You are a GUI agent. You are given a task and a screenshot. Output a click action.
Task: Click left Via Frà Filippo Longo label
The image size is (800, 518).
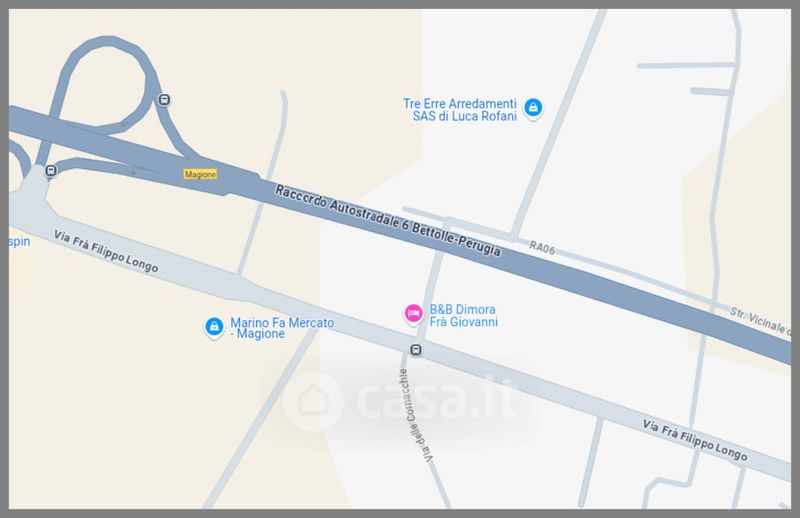click(x=106, y=252)
